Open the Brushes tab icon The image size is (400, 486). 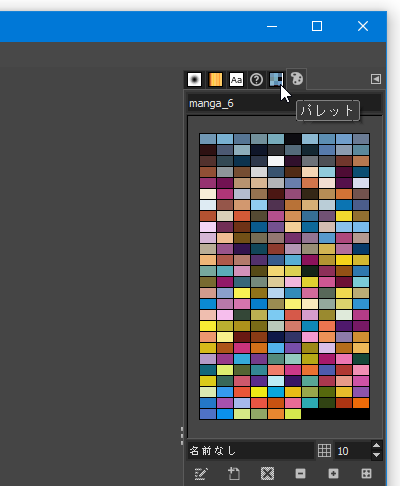coord(194,80)
